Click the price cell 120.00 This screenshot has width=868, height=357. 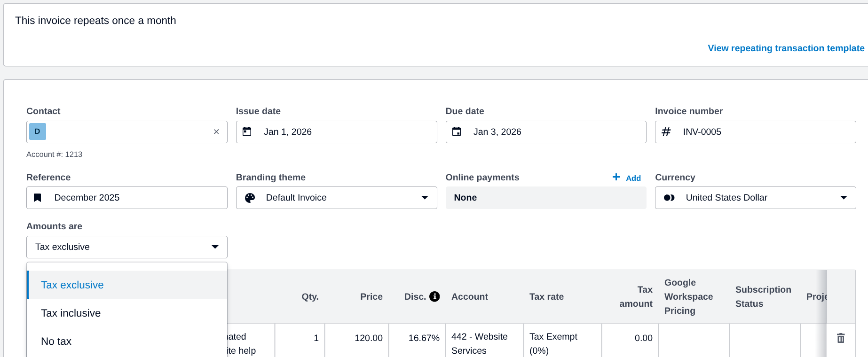click(x=356, y=341)
